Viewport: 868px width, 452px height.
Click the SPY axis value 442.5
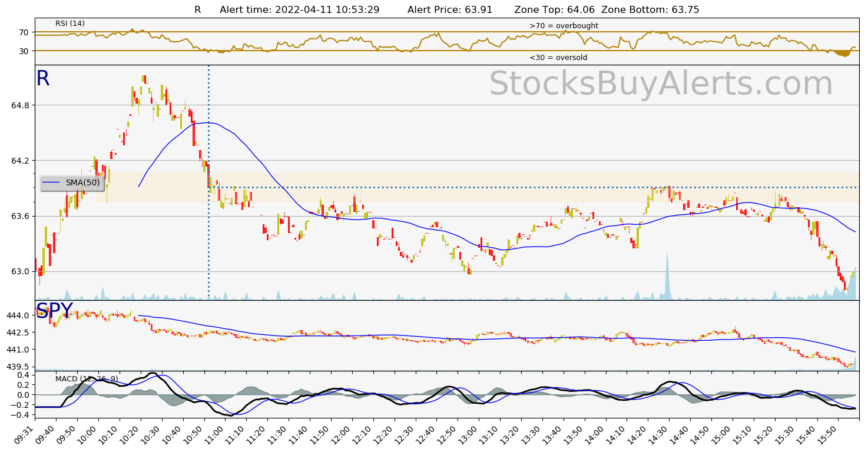tap(18, 333)
